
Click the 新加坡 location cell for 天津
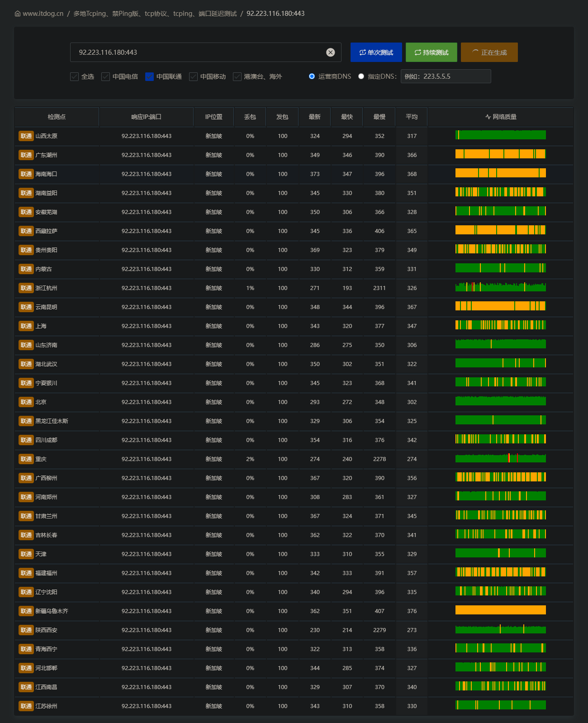click(x=214, y=554)
